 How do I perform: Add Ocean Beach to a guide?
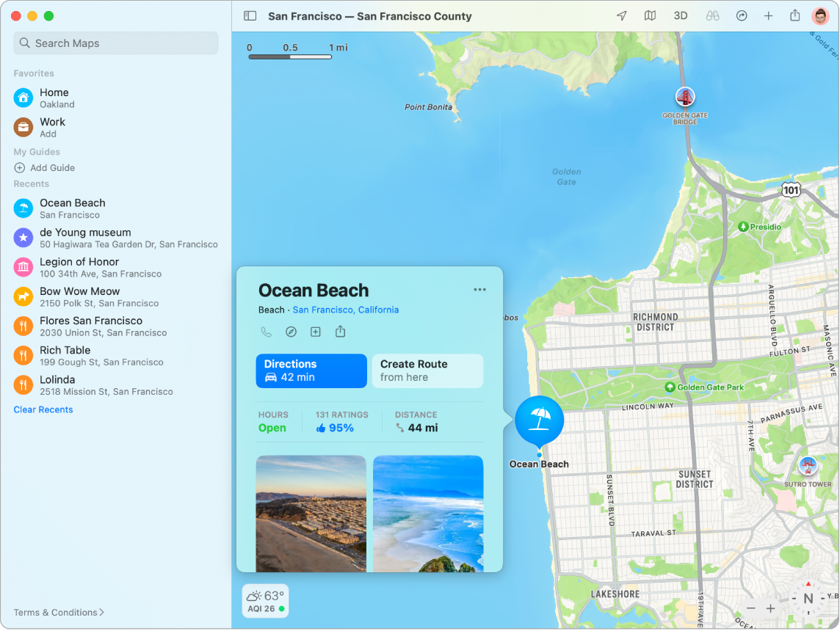pos(316,332)
